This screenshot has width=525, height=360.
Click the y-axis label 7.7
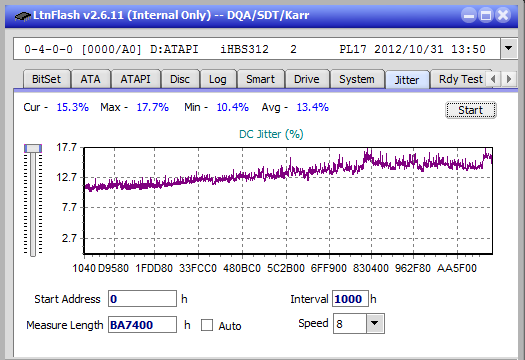click(x=69, y=207)
